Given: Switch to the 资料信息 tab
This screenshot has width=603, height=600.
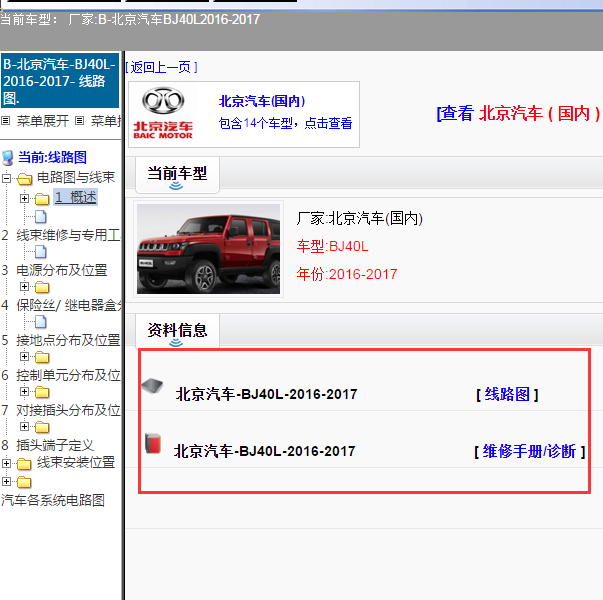Looking at the screenshot, I should pyautogui.click(x=177, y=332).
